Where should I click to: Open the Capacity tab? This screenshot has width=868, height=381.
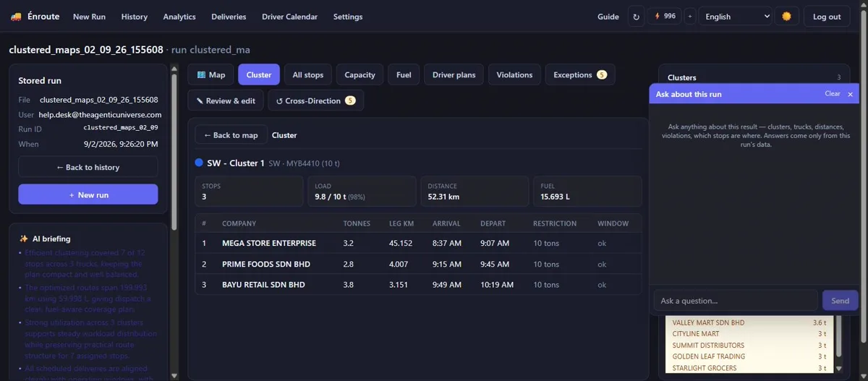(x=359, y=74)
